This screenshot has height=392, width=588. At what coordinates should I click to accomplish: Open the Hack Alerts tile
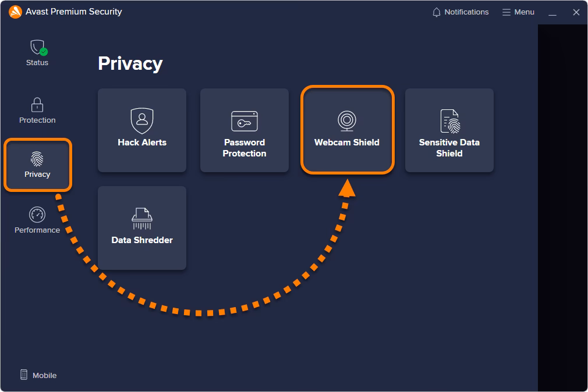tap(142, 130)
